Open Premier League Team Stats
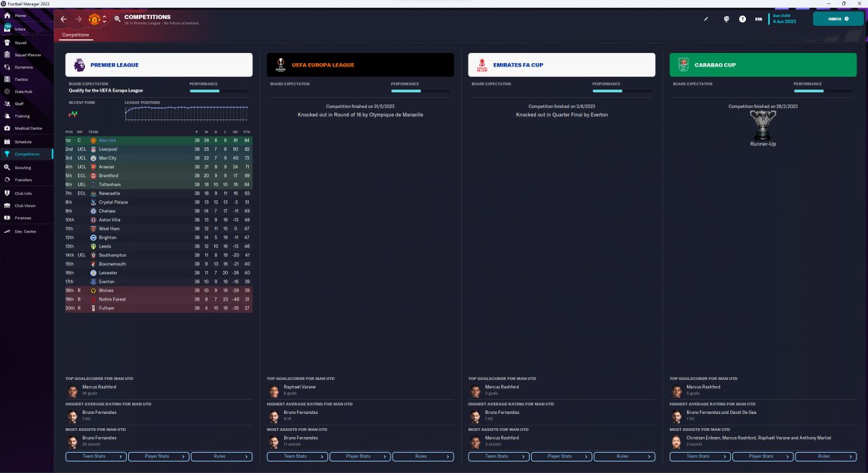868x473 pixels. click(x=96, y=456)
